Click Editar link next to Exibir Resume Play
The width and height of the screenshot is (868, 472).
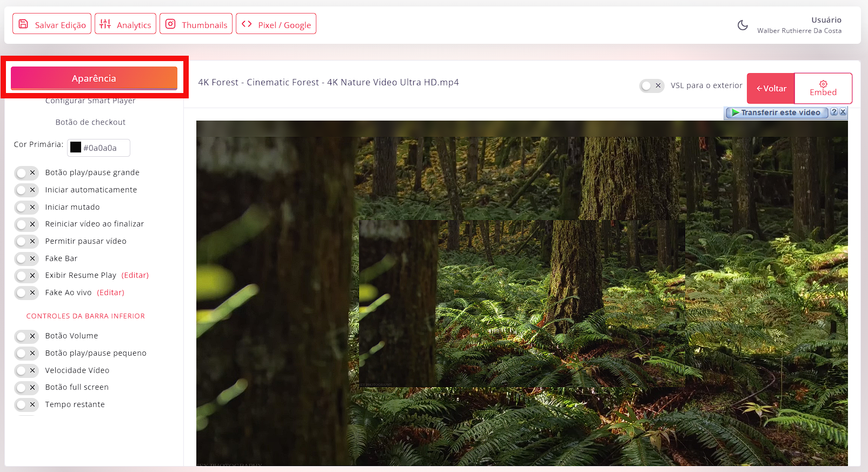click(135, 275)
